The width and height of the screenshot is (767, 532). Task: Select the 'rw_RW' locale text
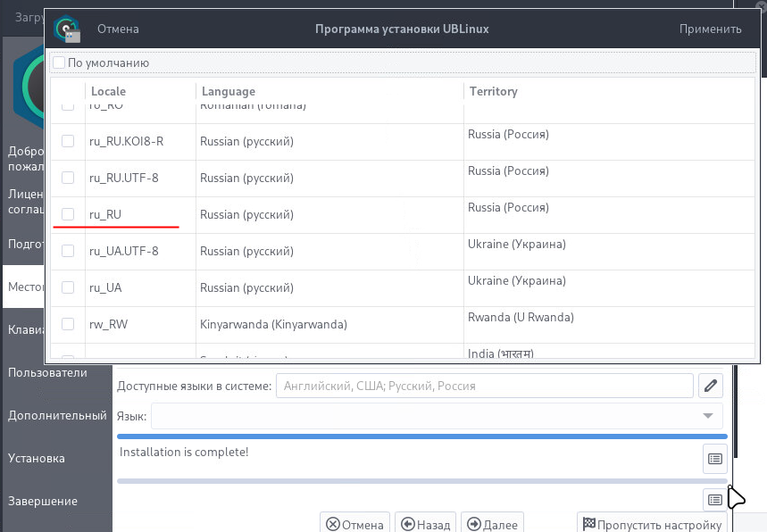[108, 325]
